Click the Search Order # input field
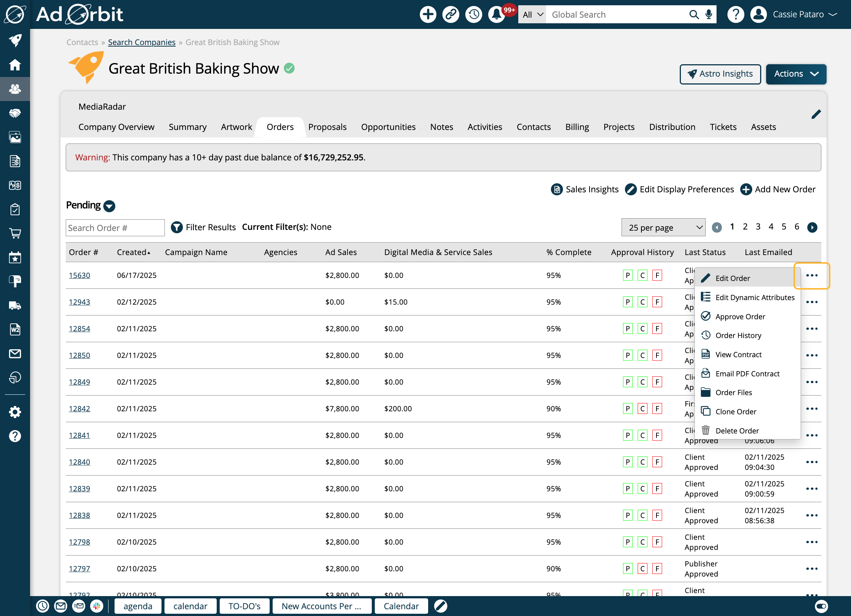The image size is (851, 616). [115, 228]
